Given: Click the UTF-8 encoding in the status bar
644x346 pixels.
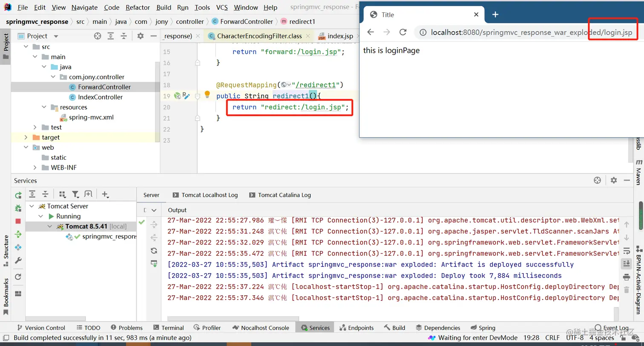Looking at the screenshot, I should [x=575, y=337].
